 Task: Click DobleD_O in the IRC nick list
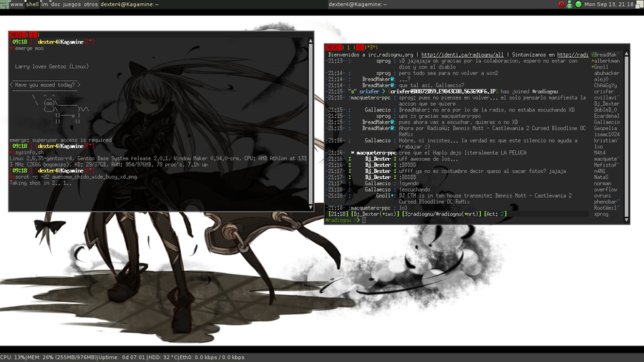click(x=605, y=110)
